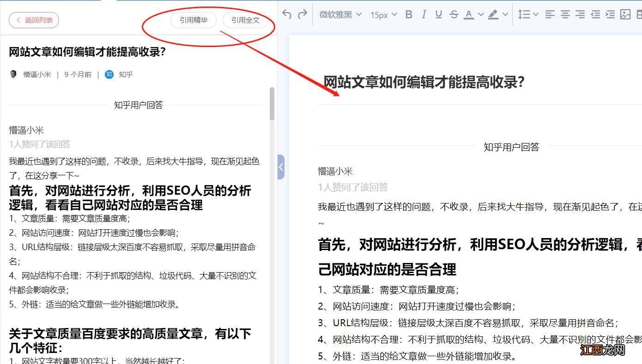Redo the last action
This screenshot has width=642, height=364.
[303, 14]
